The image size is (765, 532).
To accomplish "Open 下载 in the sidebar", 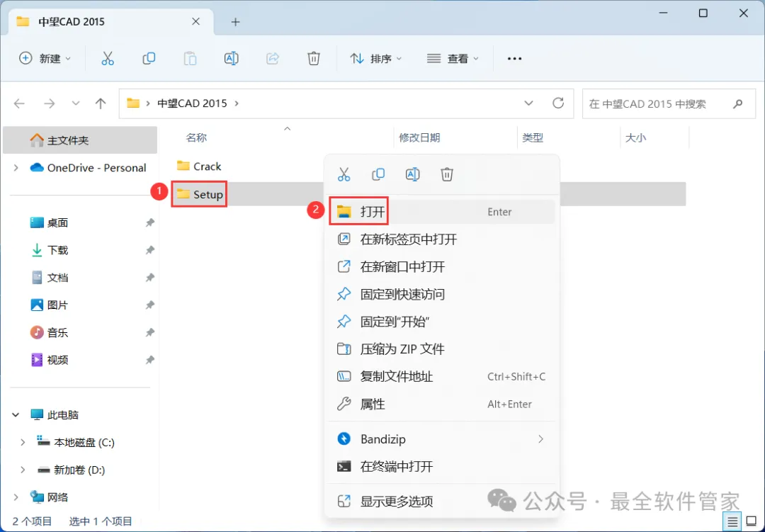I will pyautogui.click(x=57, y=250).
